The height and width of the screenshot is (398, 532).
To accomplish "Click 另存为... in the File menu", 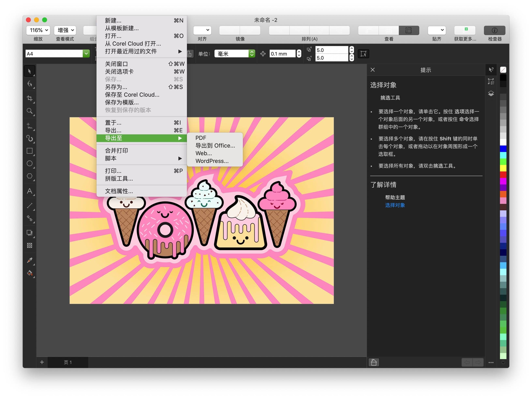I will (116, 87).
